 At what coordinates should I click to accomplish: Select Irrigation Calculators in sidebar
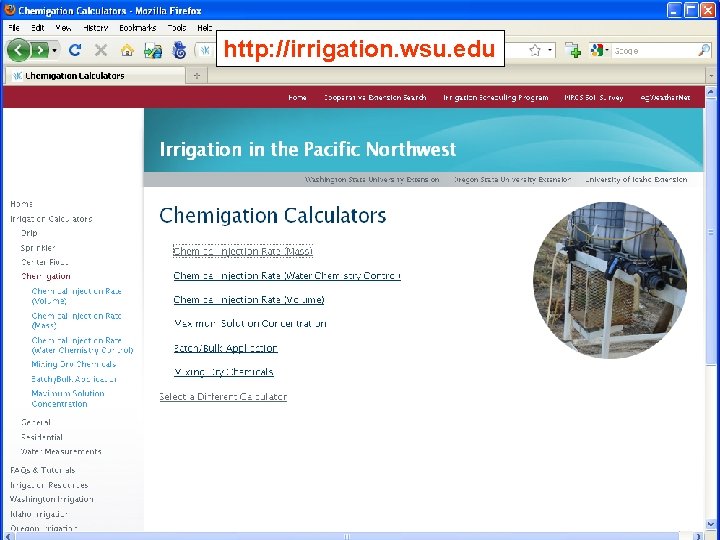[51, 219]
